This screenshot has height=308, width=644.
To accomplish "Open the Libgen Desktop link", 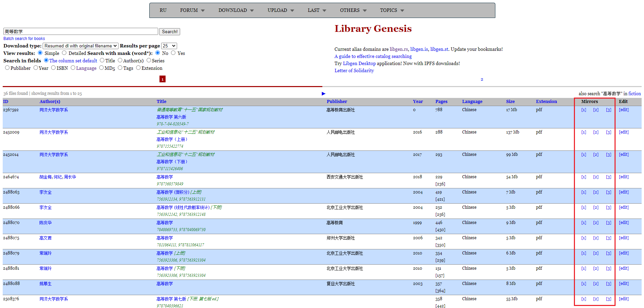I will click(x=359, y=63).
